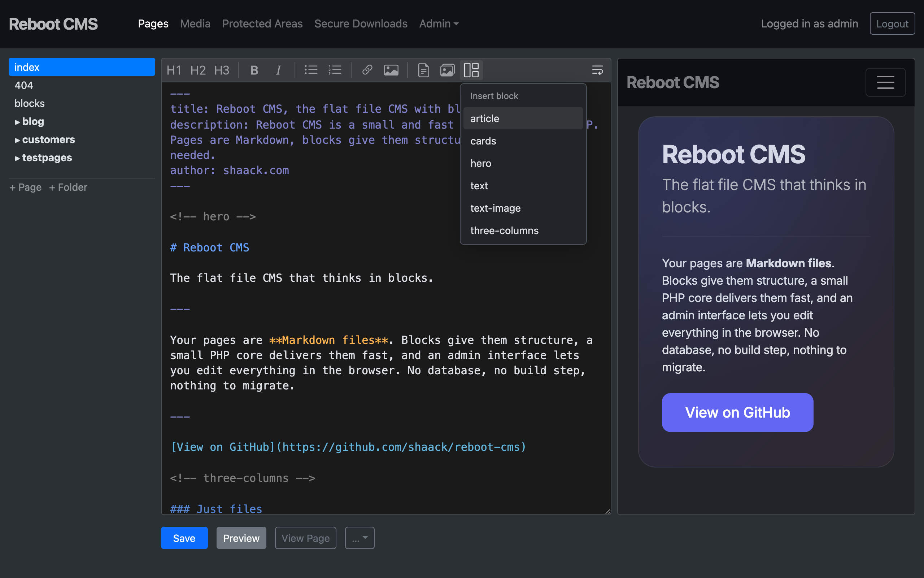Toggle italic text formatting
The width and height of the screenshot is (924, 578).
(278, 70)
